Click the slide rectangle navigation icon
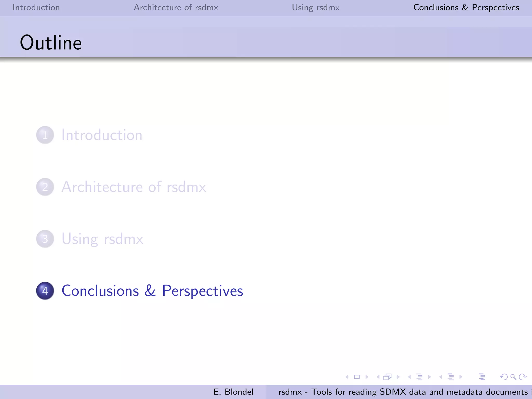The image size is (532, 399). [x=357, y=377]
